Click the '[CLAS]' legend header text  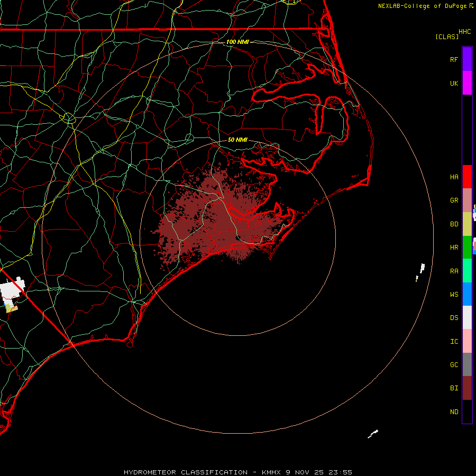447,36
